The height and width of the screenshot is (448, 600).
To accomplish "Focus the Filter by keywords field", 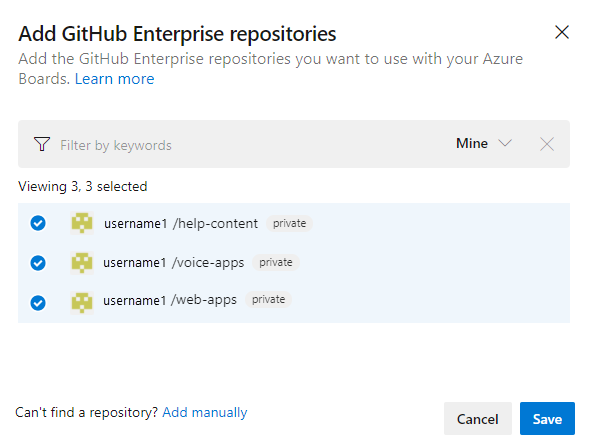I will point(240,145).
